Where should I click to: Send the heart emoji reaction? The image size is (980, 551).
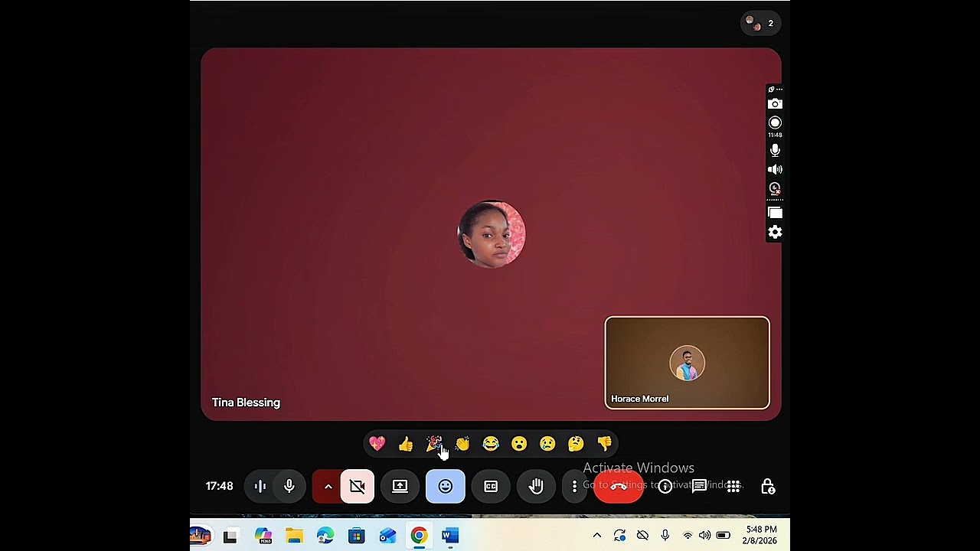click(377, 443)
